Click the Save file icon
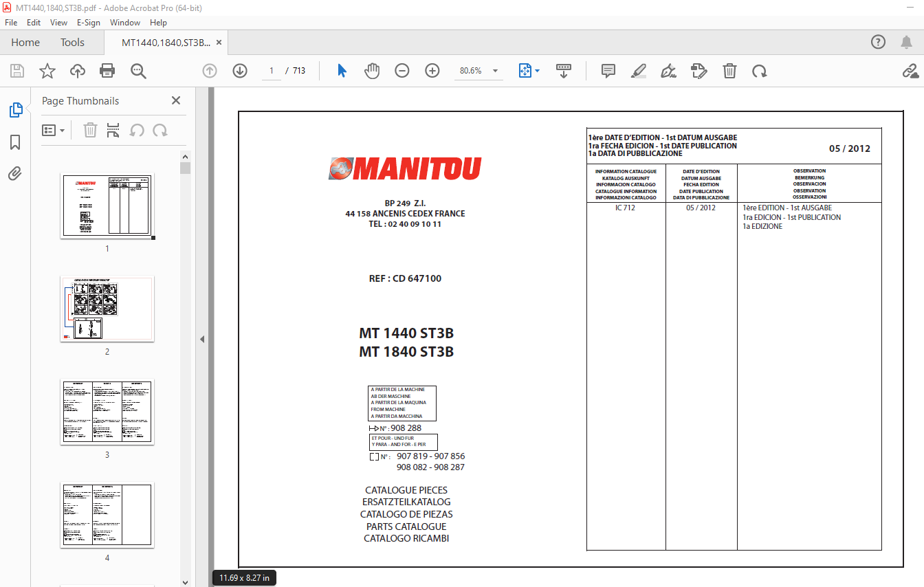 pyautogui.click(x=17, y=71)
